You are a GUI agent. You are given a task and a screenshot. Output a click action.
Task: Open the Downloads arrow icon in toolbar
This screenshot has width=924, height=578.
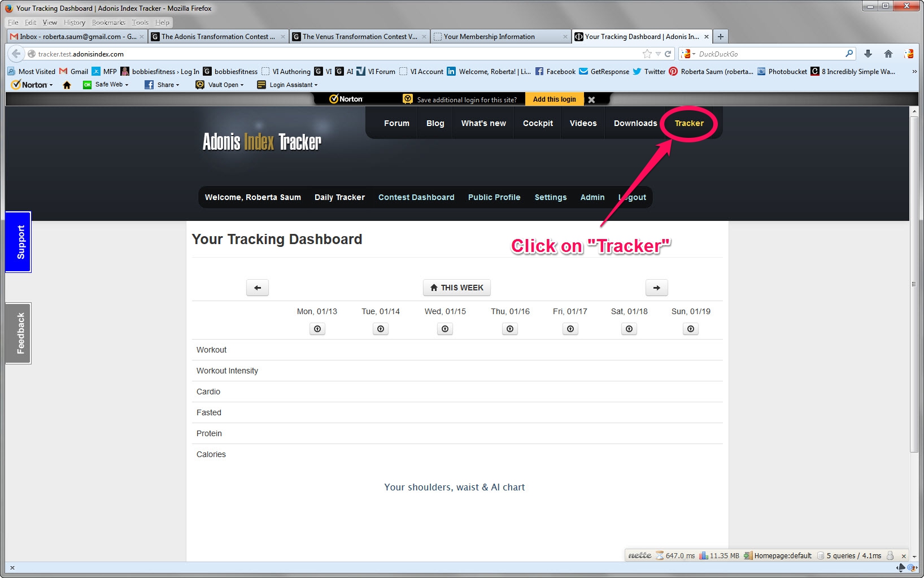click(x=868, y=54)
